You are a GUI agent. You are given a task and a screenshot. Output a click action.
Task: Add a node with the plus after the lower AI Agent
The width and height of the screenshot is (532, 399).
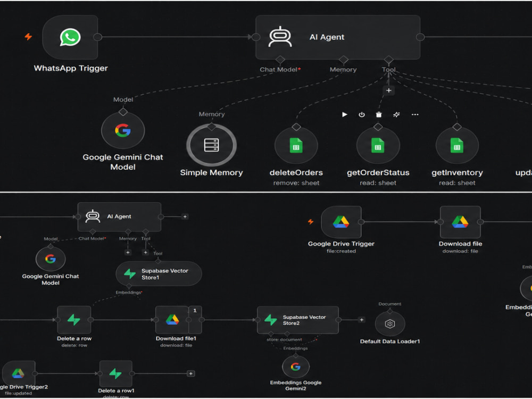click(185, 217)
